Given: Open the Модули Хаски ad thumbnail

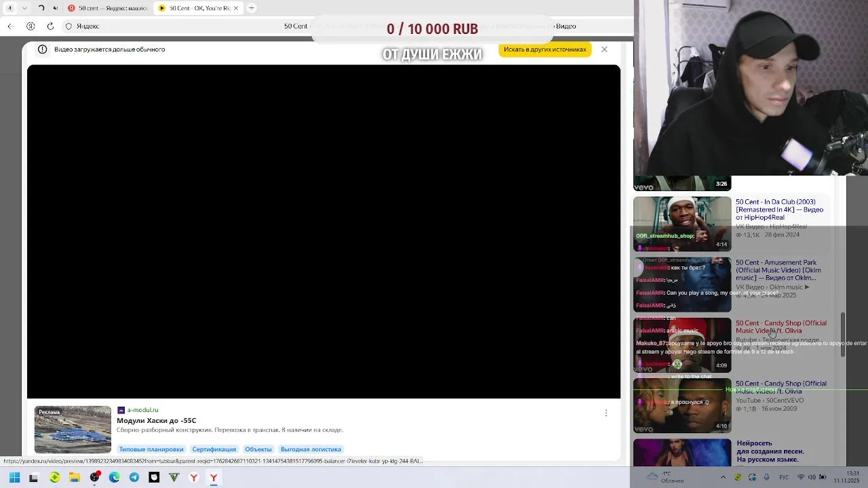Looking at the screenshot, I should pyautogui.click(x=73, y=430).
